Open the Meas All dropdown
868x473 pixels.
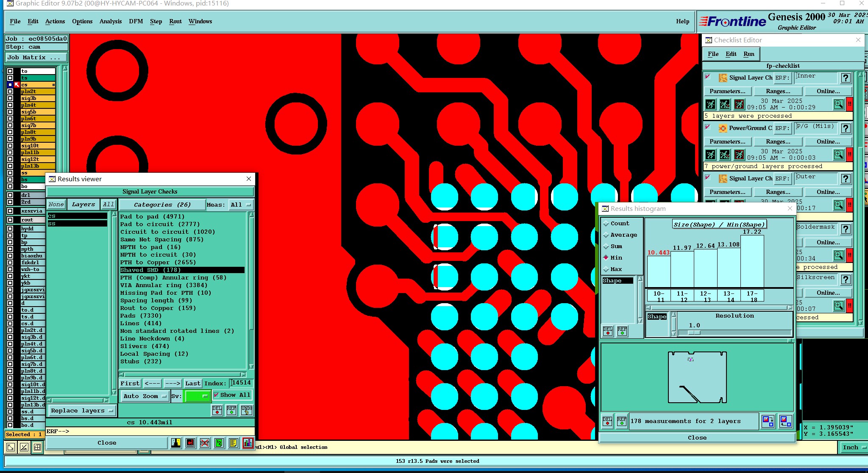tap(240, 205)
